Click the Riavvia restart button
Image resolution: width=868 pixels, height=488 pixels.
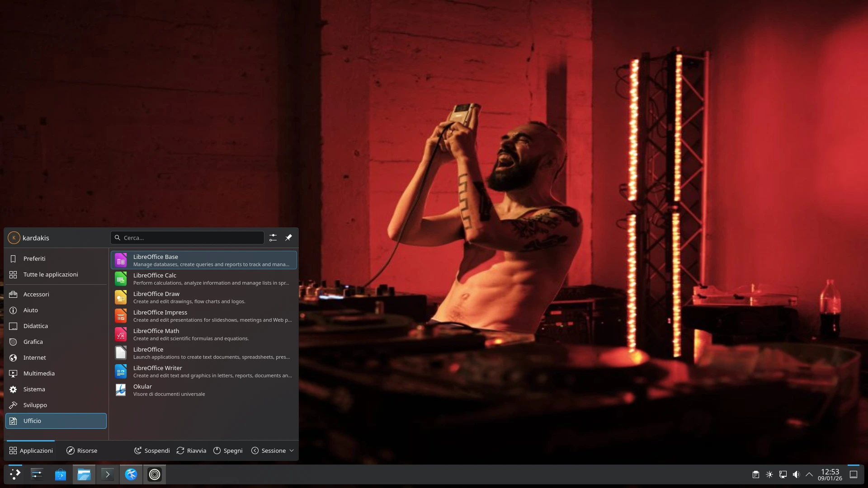tap(191, 450)
